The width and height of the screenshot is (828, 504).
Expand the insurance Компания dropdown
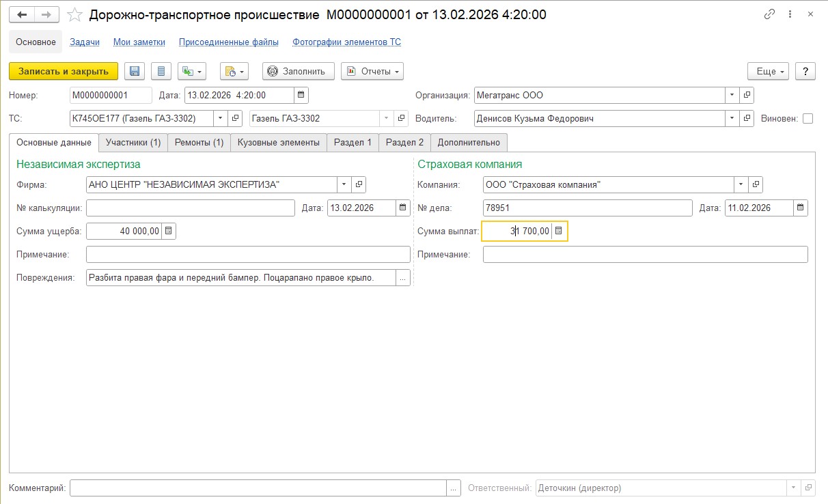coord(741,184)
